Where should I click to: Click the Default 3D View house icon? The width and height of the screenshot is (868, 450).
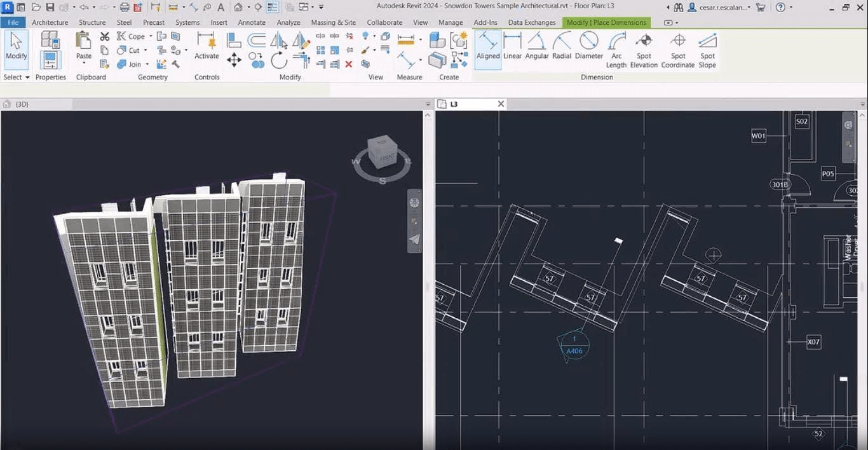(x=238, y=7)
